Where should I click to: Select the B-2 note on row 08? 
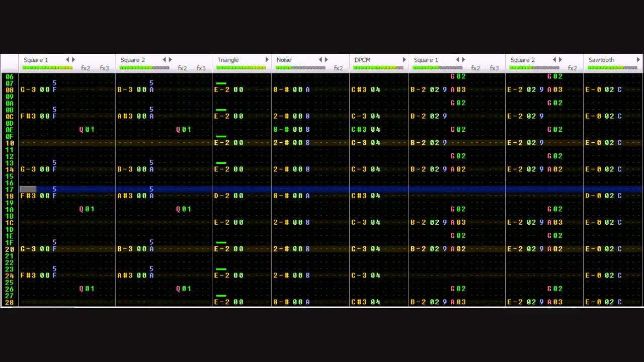point(418,89)
